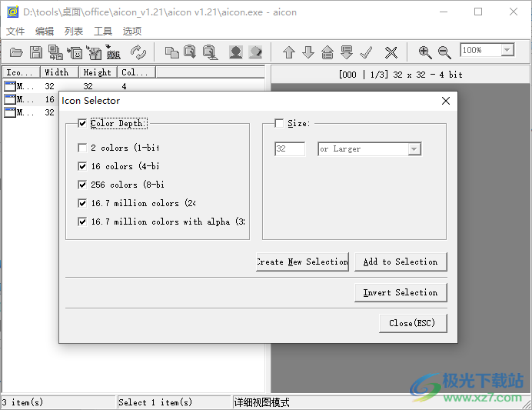Move item to top icon
Viewport: 532px width, 410px height.
click(x=327, y=52)
